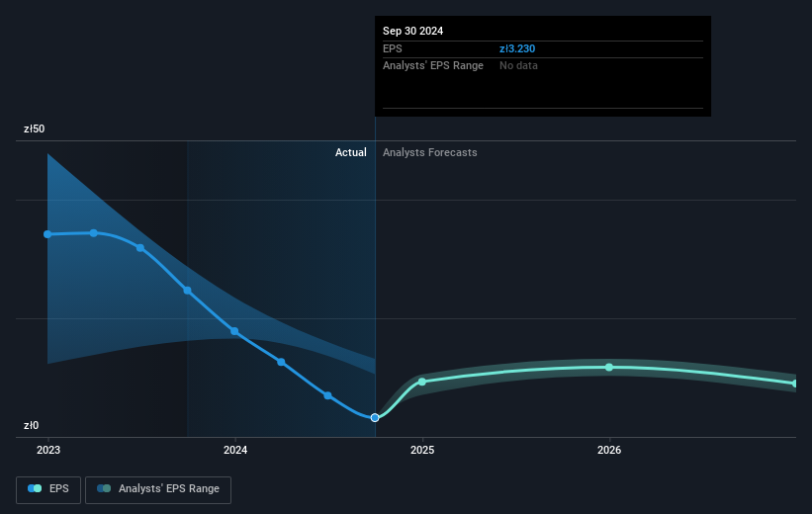Toggle the Analysts' EPS Range legend

158,489
